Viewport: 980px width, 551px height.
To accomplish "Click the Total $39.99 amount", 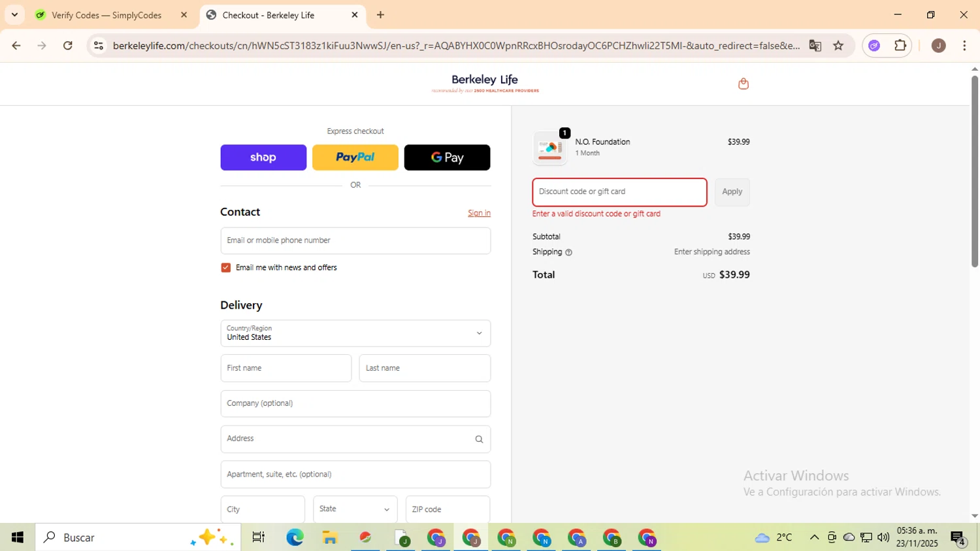I will (734, 275).
